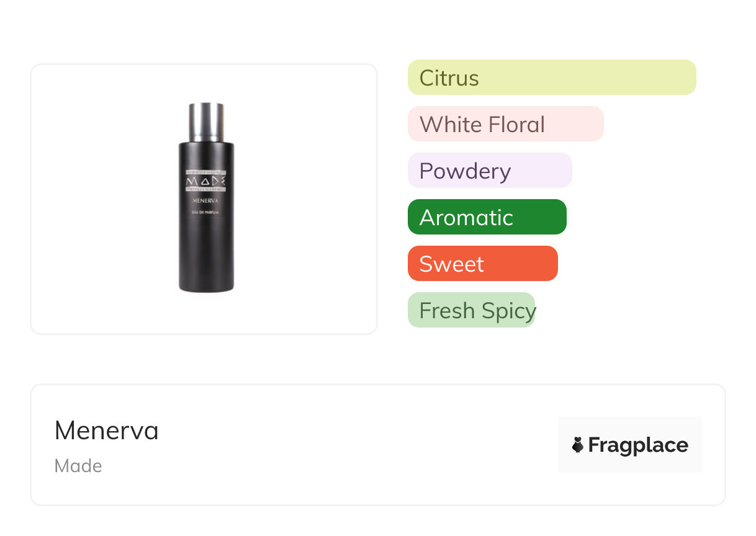Select the White Floral accord bar
756x536 pixels.
(x=505, y=124)
